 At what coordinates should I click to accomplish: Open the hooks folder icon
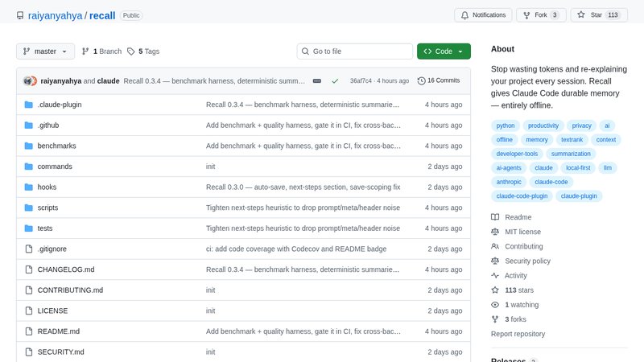(x=28, y=187)
